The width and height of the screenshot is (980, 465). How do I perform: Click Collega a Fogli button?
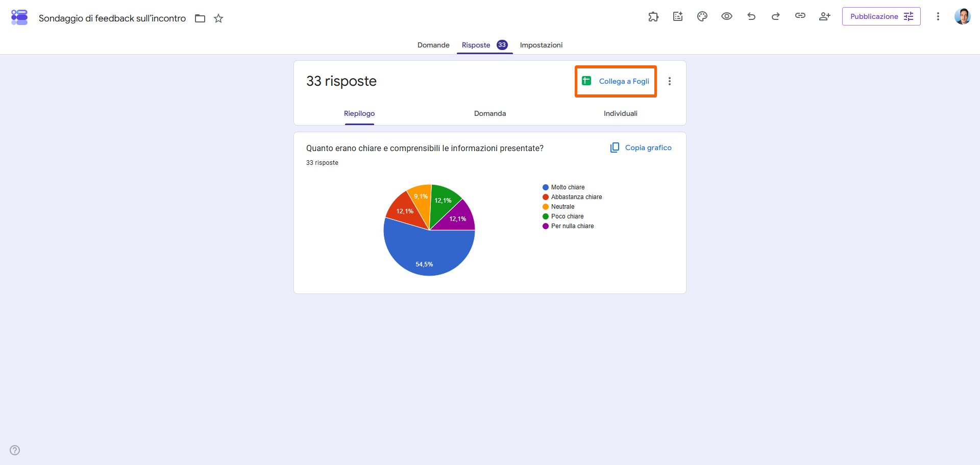pos(616,81)
